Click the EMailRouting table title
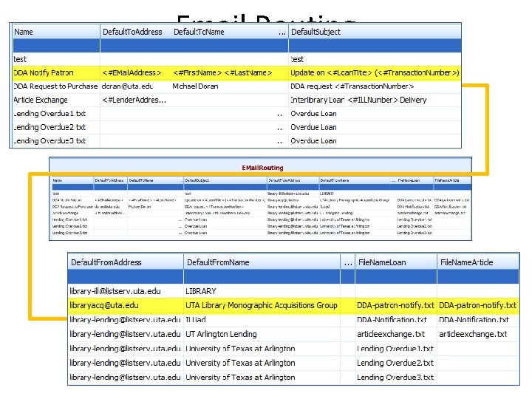The width and height of the screenshot is (532, 399). pyautogui.click(x=262, y=168)
